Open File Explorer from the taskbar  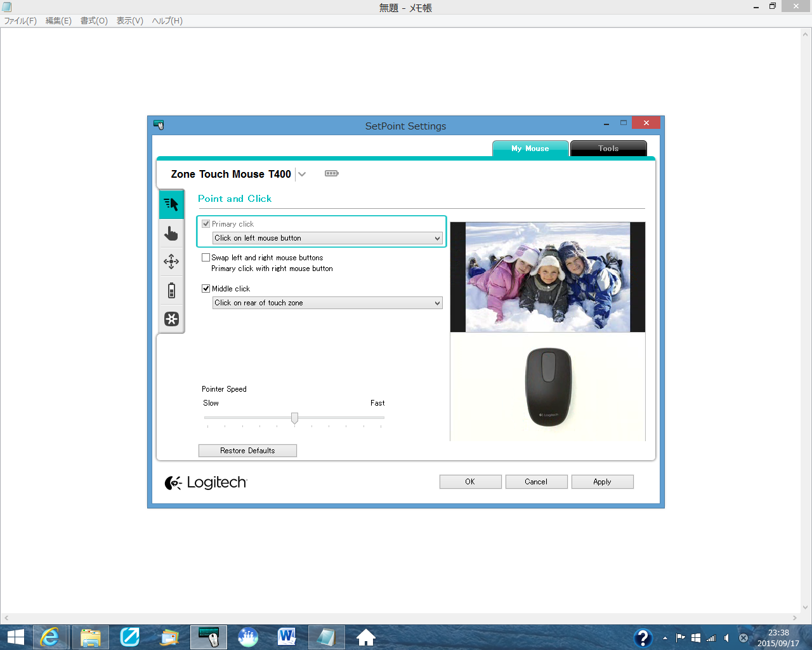point(91,637)
